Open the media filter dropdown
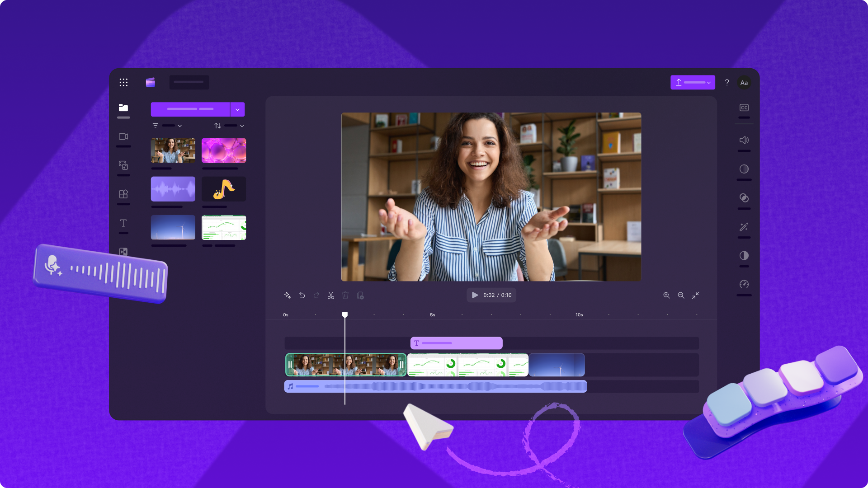 [x=167, y=126]
